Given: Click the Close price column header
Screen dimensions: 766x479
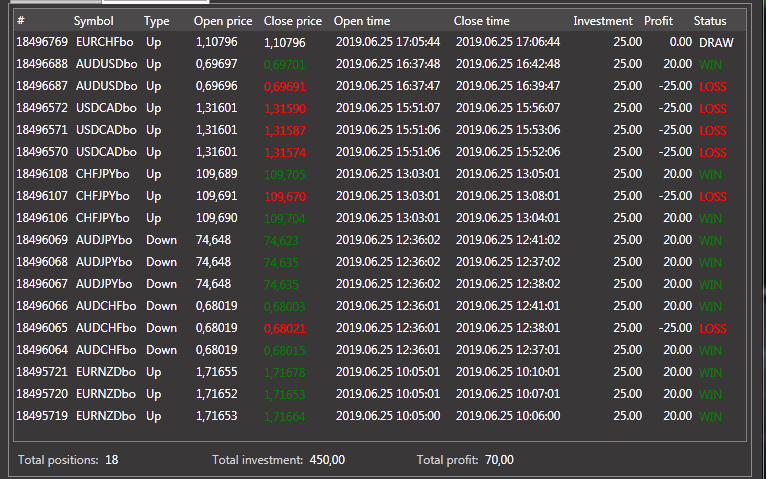Looking at the screenshot, I should [x=293, y=21].
